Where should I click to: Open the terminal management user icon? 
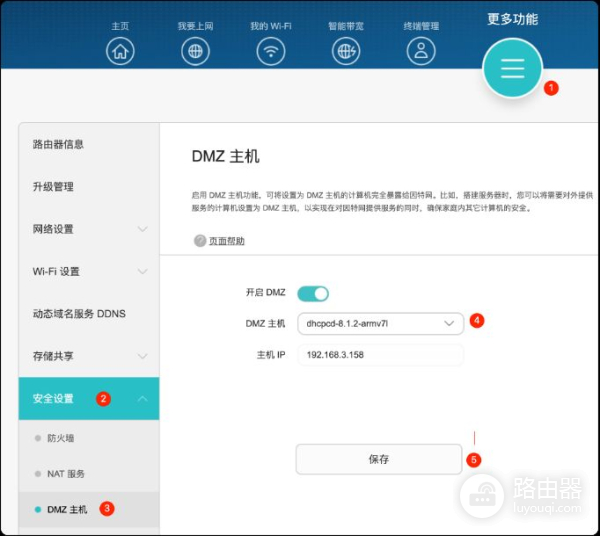point(421,51)
